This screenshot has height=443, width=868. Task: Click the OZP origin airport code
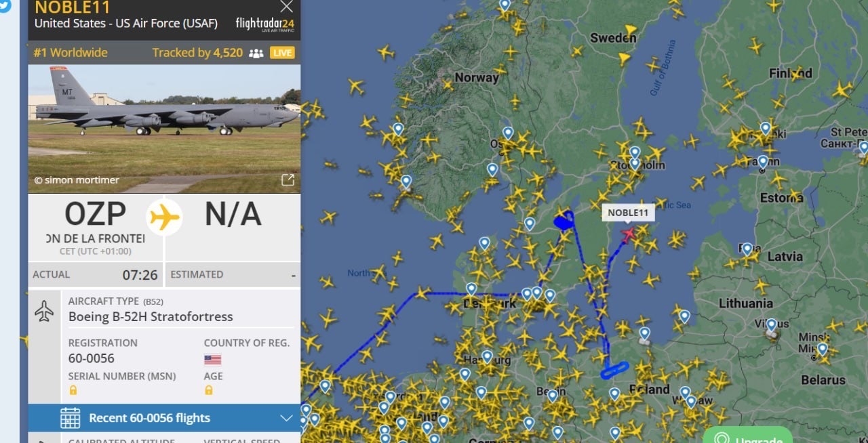tap(96, 213)
